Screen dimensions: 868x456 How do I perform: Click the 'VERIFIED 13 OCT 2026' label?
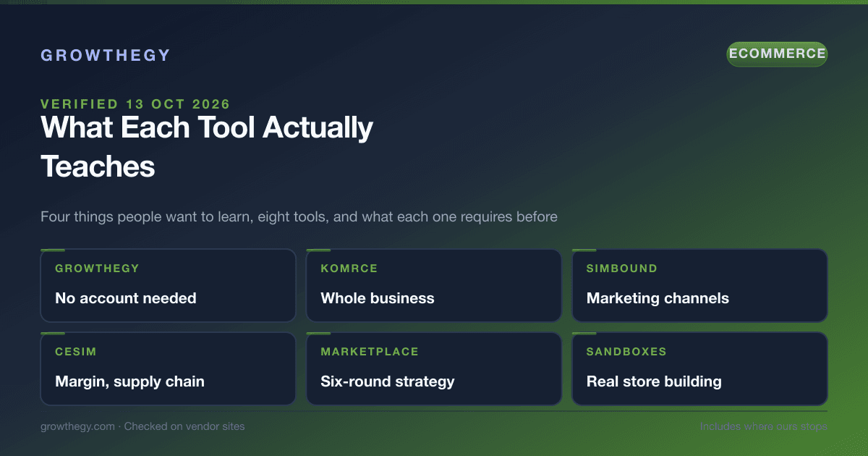pyautogui.click(x=135, y=104)
